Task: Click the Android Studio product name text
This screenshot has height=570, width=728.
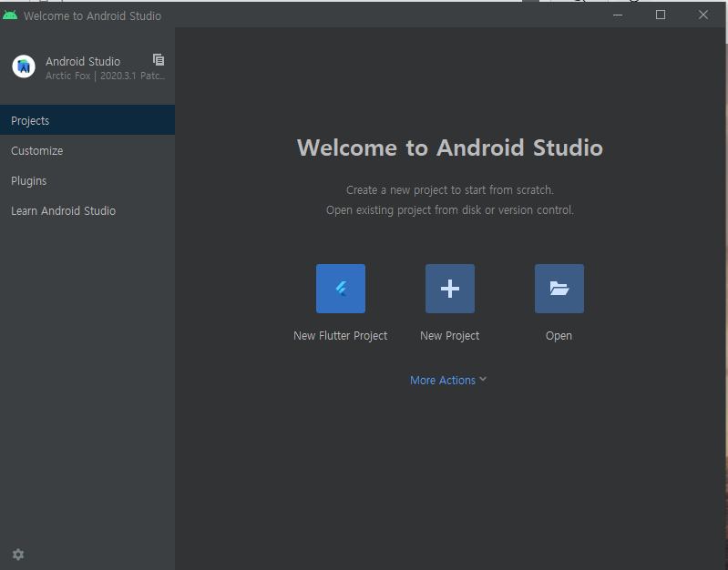Action: point(83,61)
